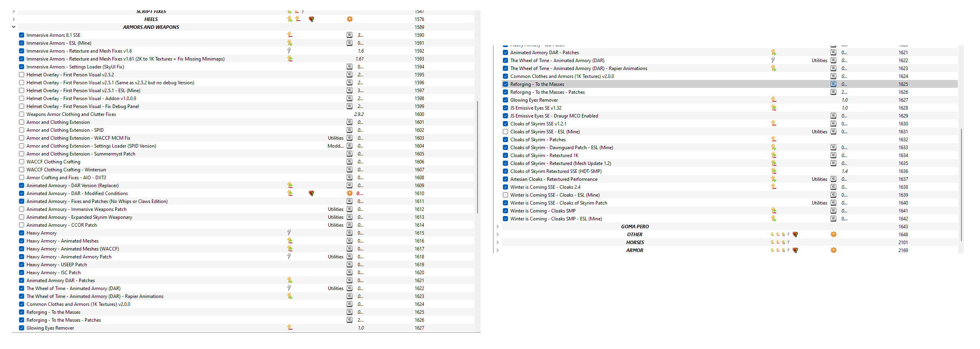Click the conflict icon on Artesian Cloaks - Retextured Performance

(773, 179)
